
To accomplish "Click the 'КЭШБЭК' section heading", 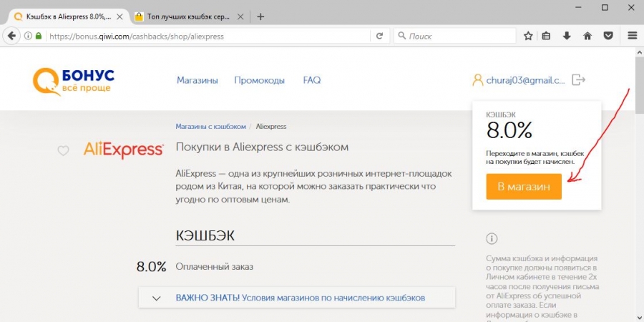I will pos(205,235).
